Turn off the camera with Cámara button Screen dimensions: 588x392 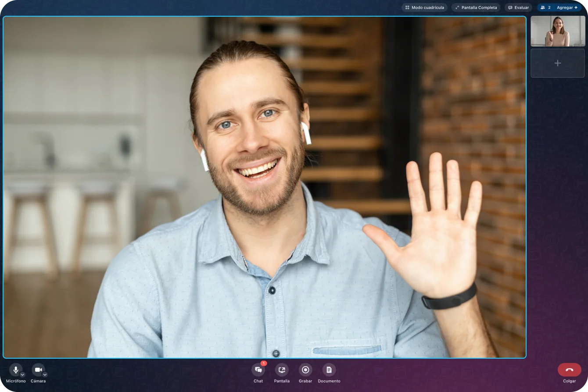click(38, 370)
